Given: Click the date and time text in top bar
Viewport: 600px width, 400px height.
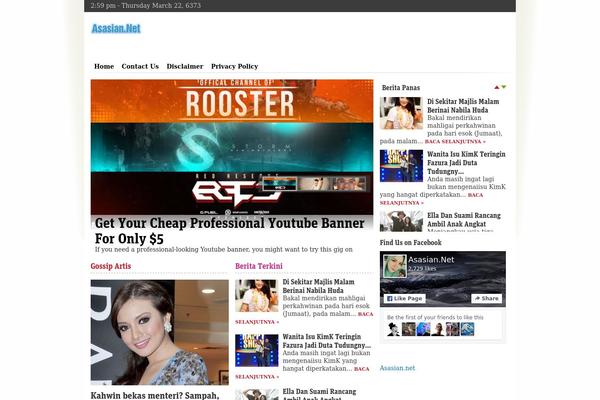Looking at the screenshot, I should [146, 5].
